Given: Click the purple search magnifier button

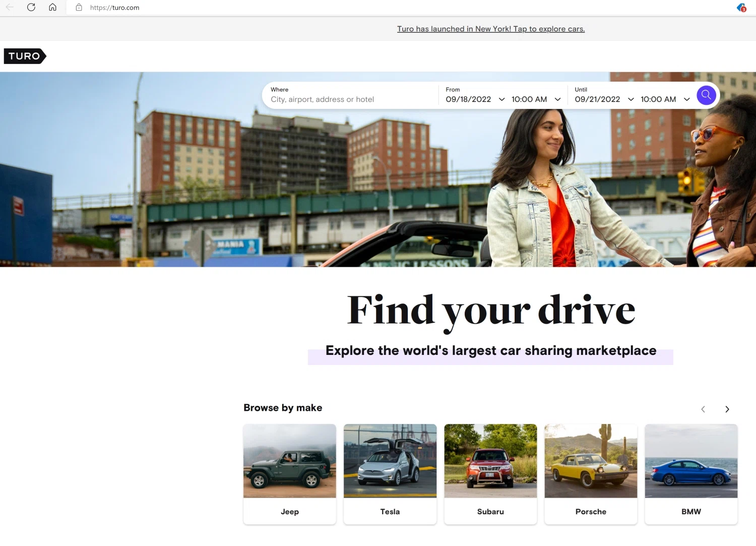Looking at the screenshot, I should click(706, 95).
